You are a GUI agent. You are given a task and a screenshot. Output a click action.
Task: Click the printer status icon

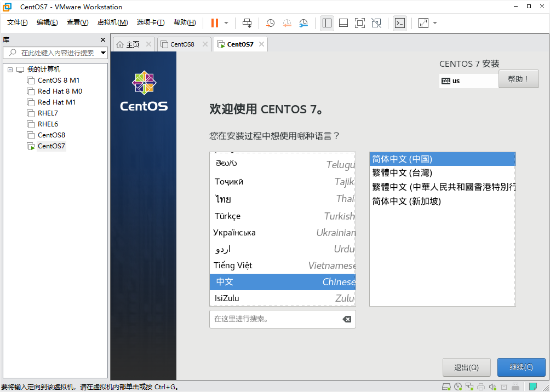coord(481,387)
